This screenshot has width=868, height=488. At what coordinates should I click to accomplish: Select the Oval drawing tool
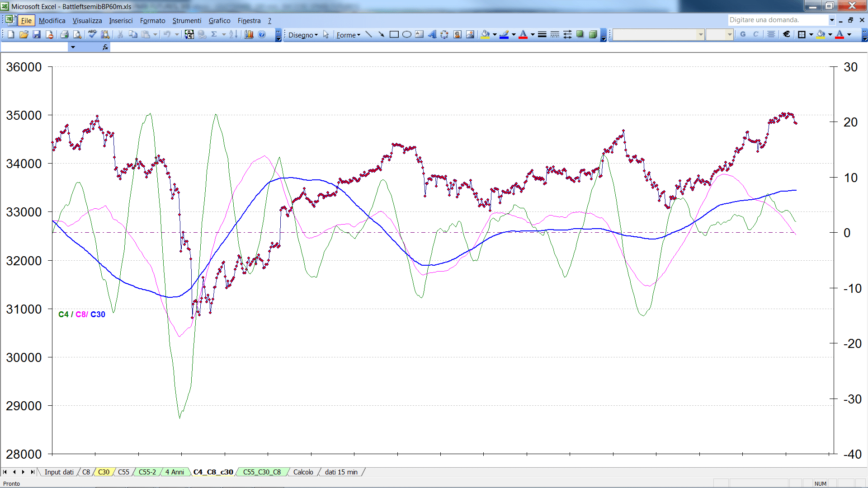coord(406,34)
